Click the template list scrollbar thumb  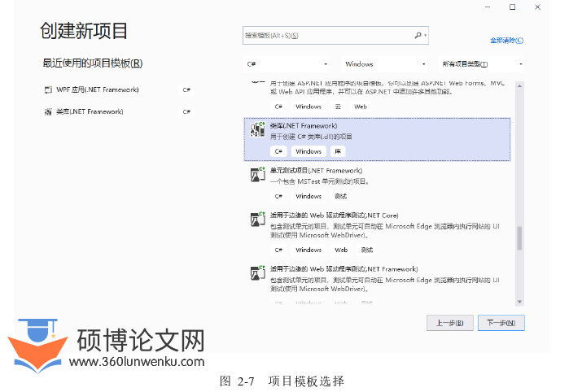(x=519, y=238)
